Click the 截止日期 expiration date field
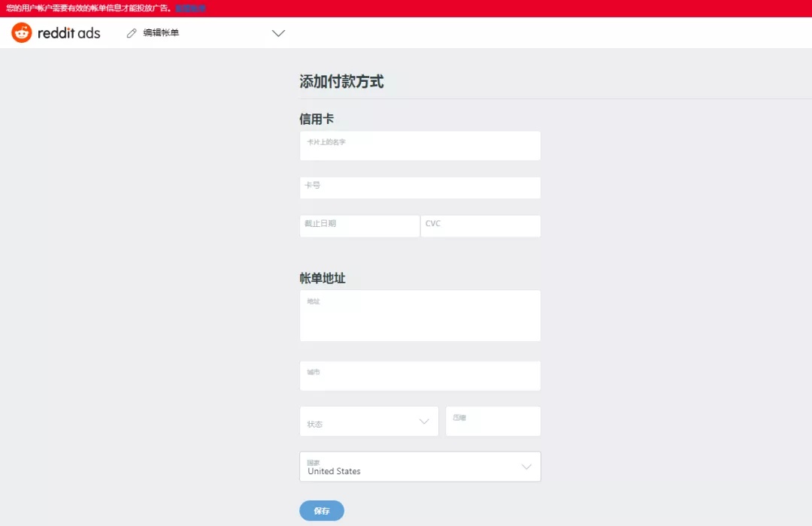The width and height of the screenshot is (812, 526). pyautogui.click(x=359, y=225)
